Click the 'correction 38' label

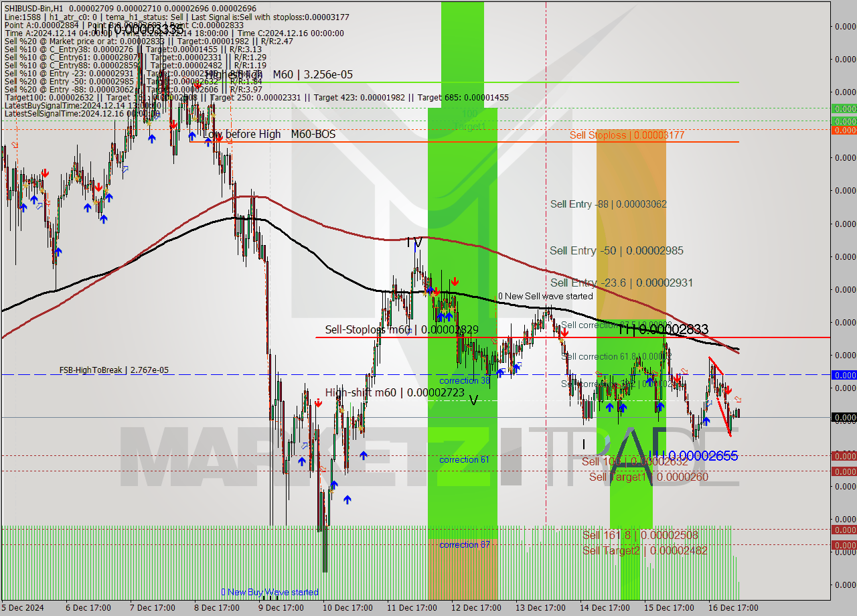(x=465, y=380)
